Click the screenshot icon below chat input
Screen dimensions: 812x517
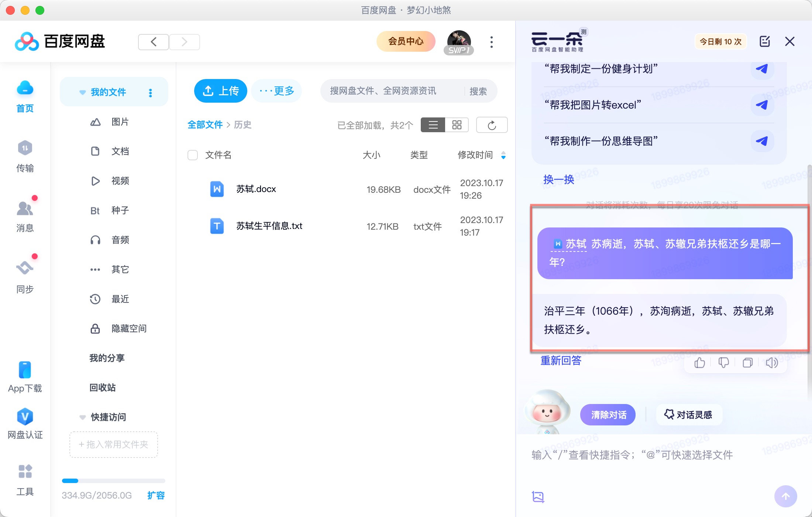pyautogui.click(x=538, y=497)
